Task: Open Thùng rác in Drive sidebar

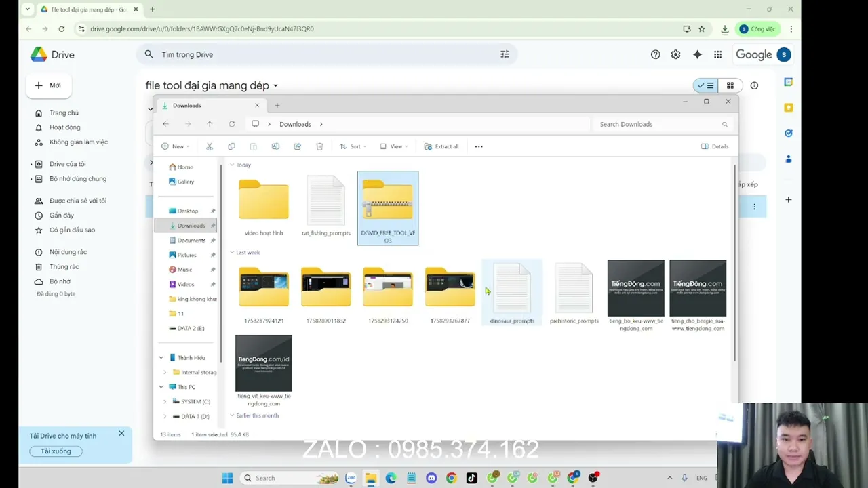Action: pos(64,266)
